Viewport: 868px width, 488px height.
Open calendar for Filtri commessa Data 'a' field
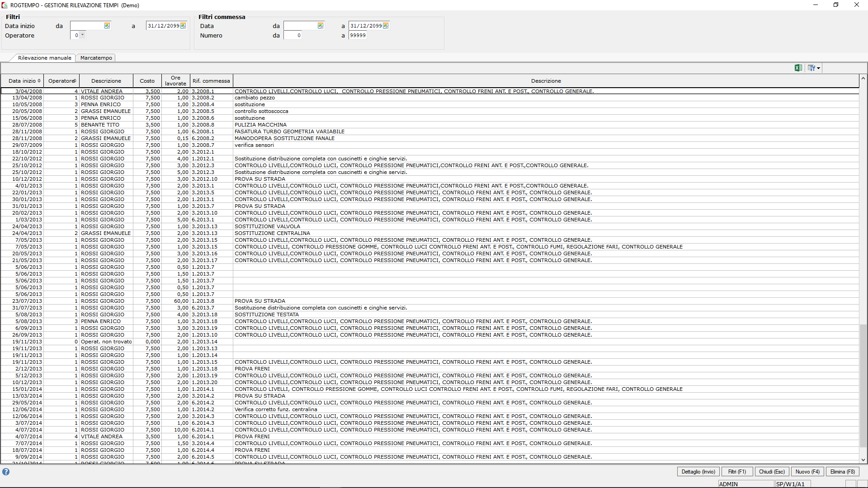tap(386, 26)
